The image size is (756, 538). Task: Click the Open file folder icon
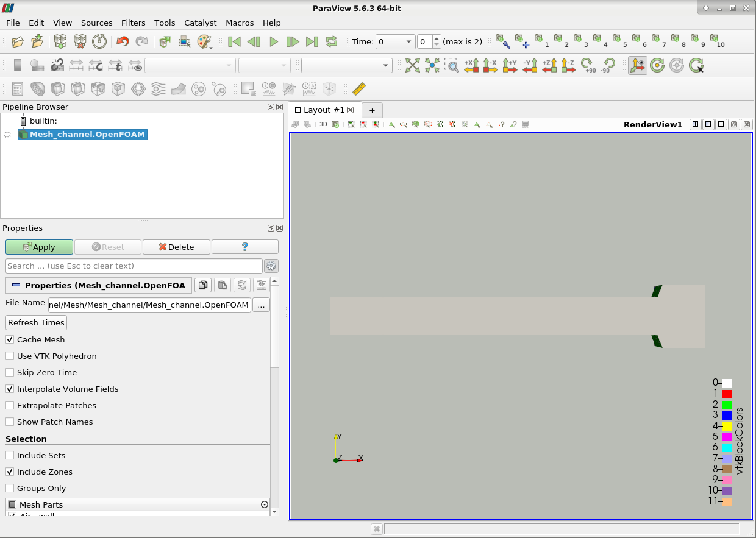18,41
